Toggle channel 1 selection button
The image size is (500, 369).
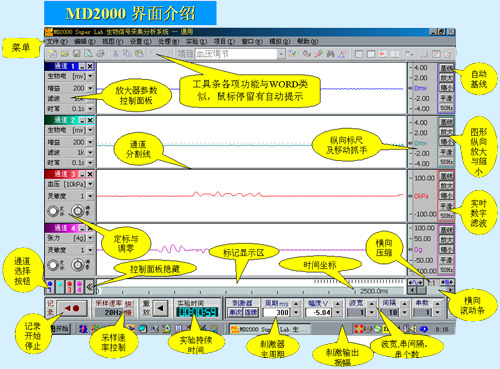[50, 287]
